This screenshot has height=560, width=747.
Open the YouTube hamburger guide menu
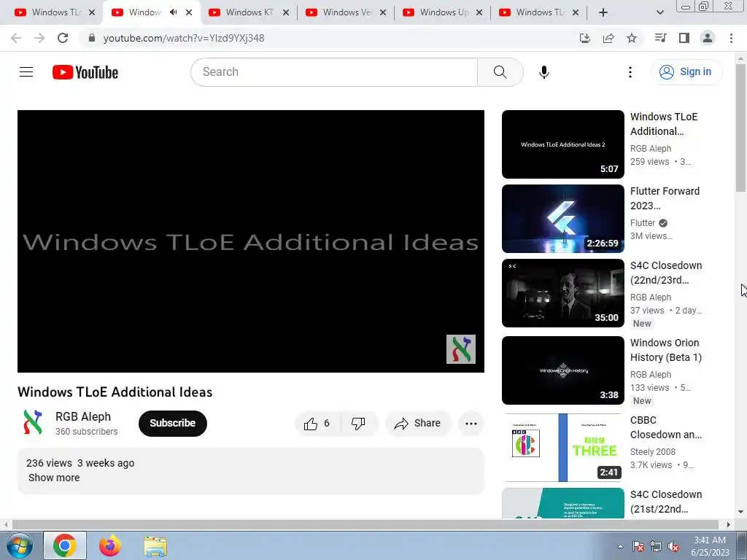click(x=26, y=72)
